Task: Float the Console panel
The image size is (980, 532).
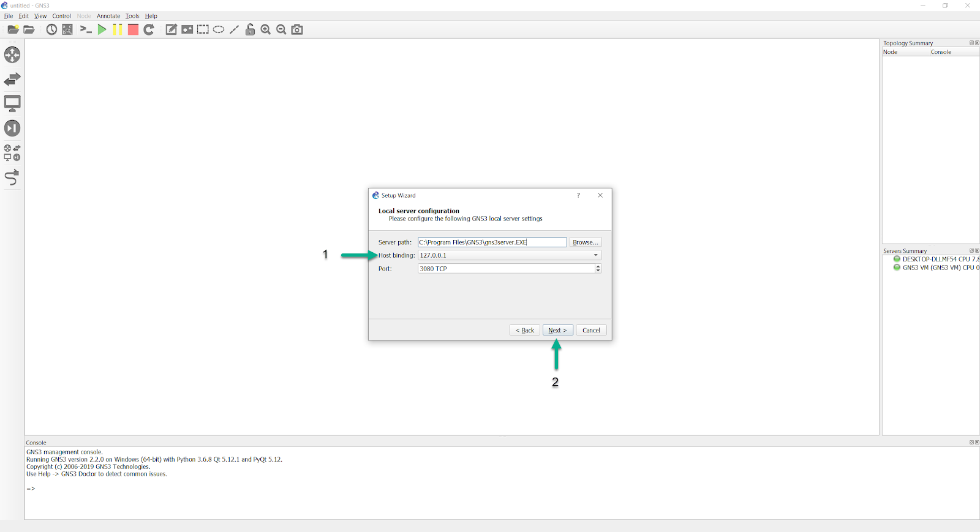Action: [x=971, y=442]
